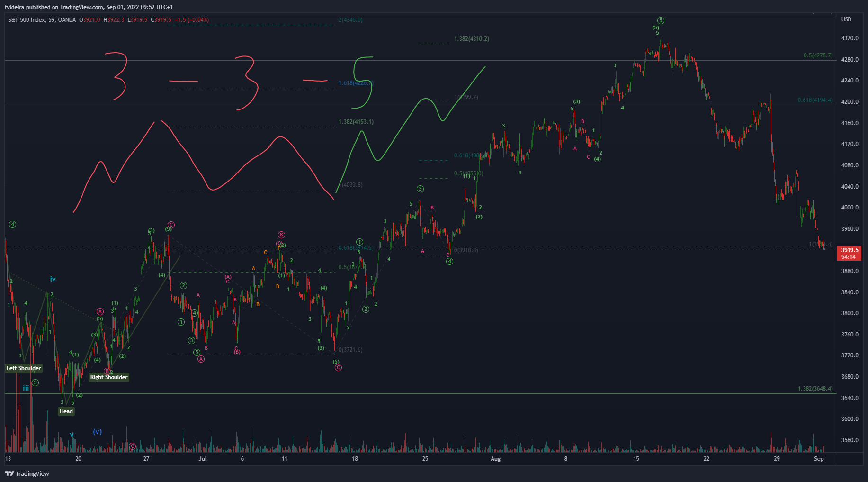Click the 'Sep' date on time axis
Screen dimensions: 868x482
(819, 459)
